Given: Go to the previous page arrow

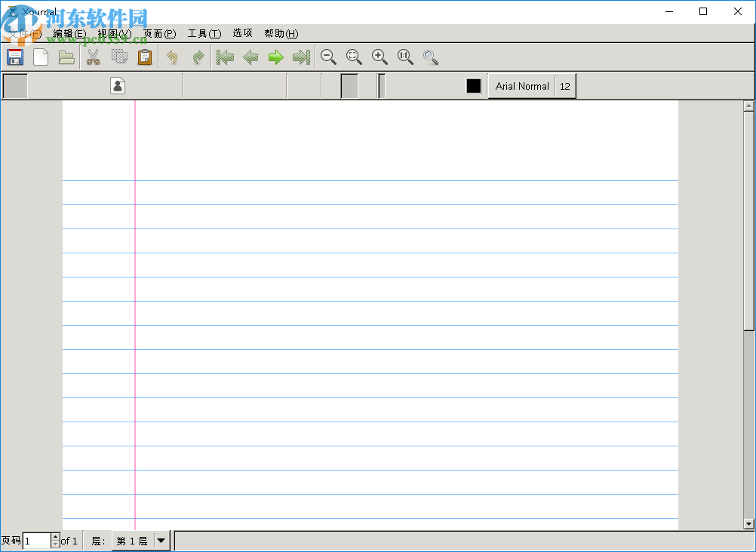Looking at the screenshot, I should (250, 57).
